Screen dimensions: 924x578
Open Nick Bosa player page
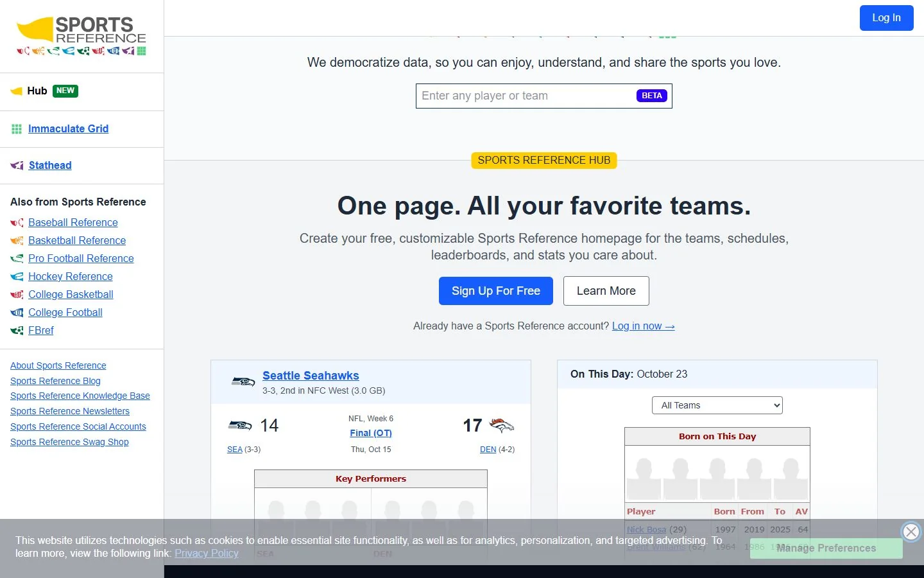[x=646, y=530]
